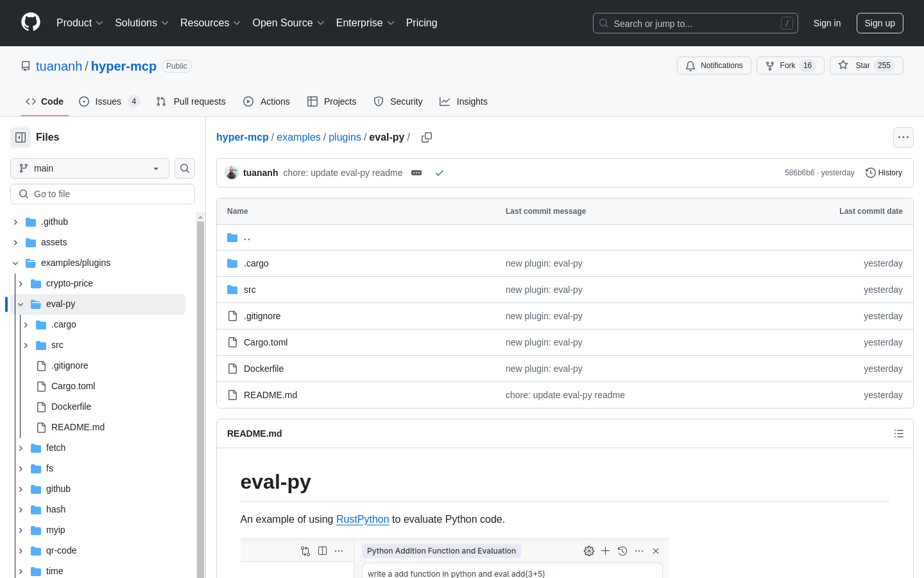Screen dimensions: 924x578
Task: Click the Go to file input
Action: [103, 194]
